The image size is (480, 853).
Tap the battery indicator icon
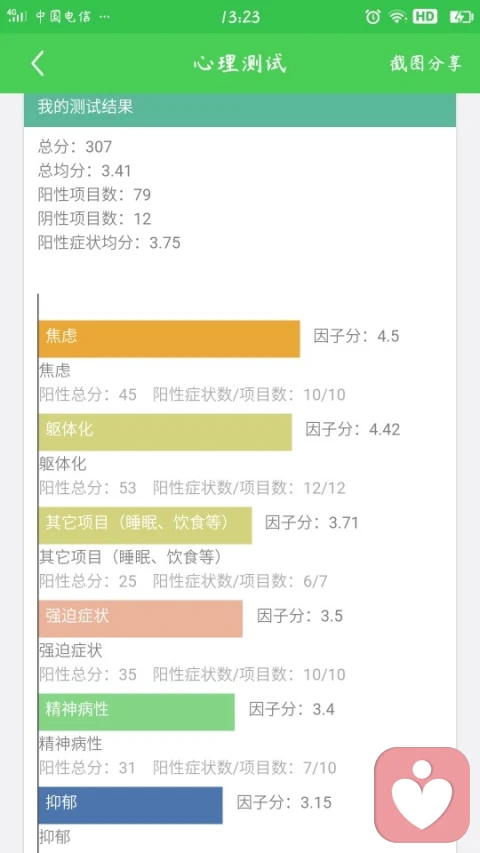coord(461,17)
